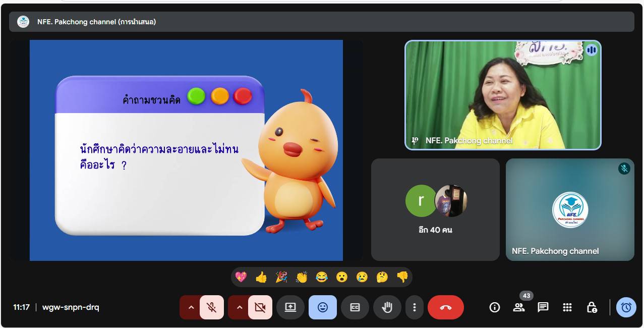Select the muted NFE. Pakchong channel logo tile
This screenshot has height=328, width=644.
[x=570, y=210]
